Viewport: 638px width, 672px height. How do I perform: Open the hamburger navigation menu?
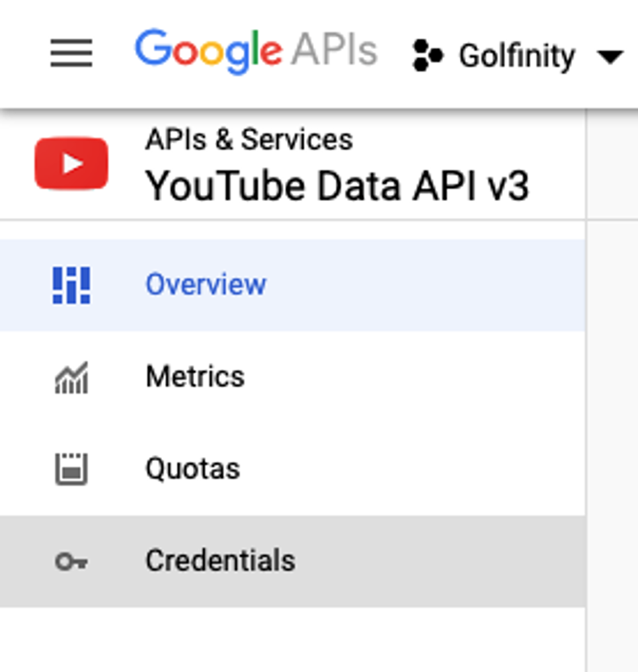point(71,53)
